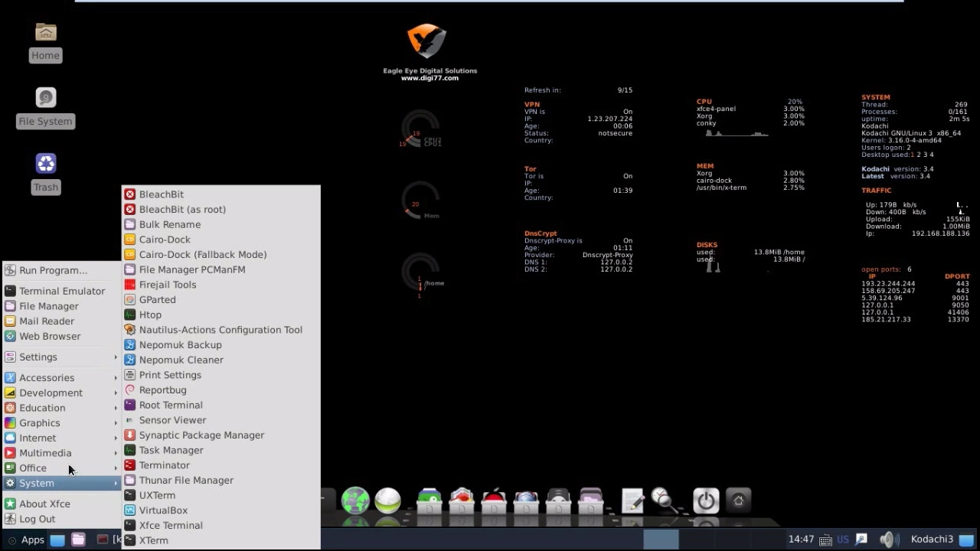Screen dimensions: 980x551
Task: Open File Manager PCManFM
Action: [x=220, y=269]
